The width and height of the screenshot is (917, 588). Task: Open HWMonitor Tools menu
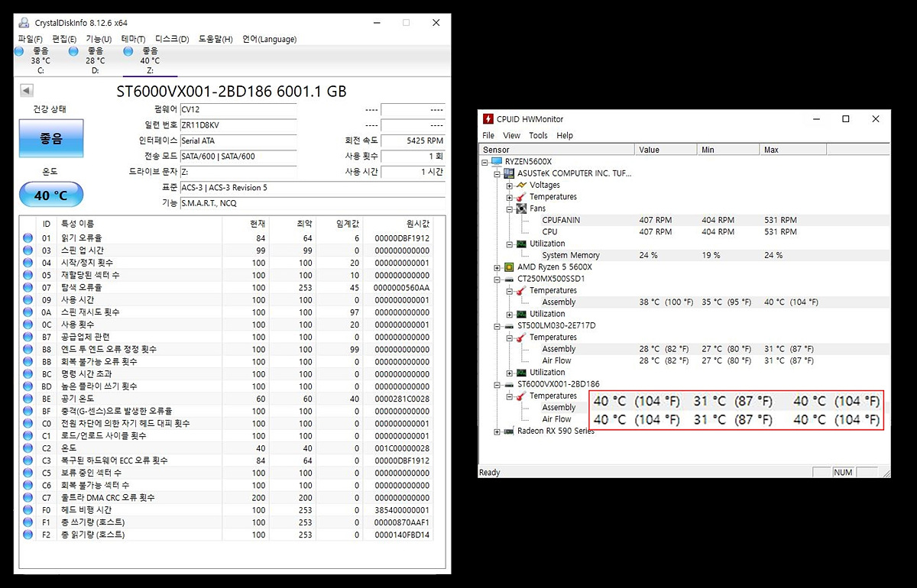click(x=538, y=135)
